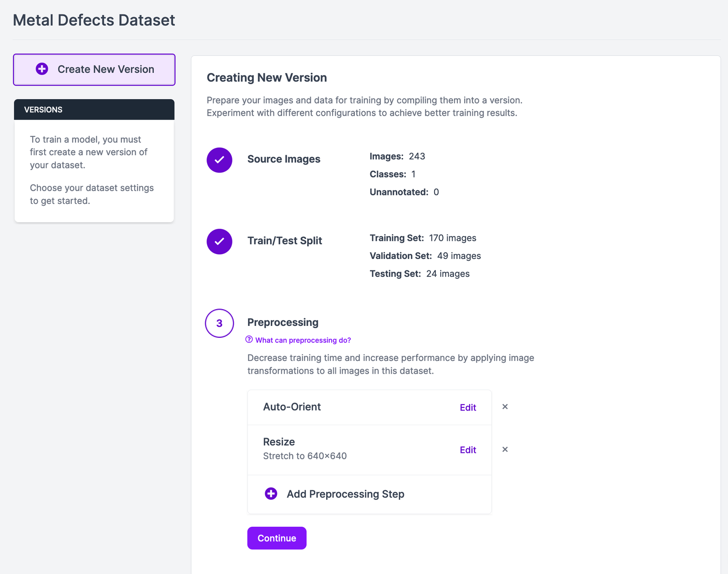728x574 pixels.
Task: Click the help icon beside preprocessing question
Action: 249,340
